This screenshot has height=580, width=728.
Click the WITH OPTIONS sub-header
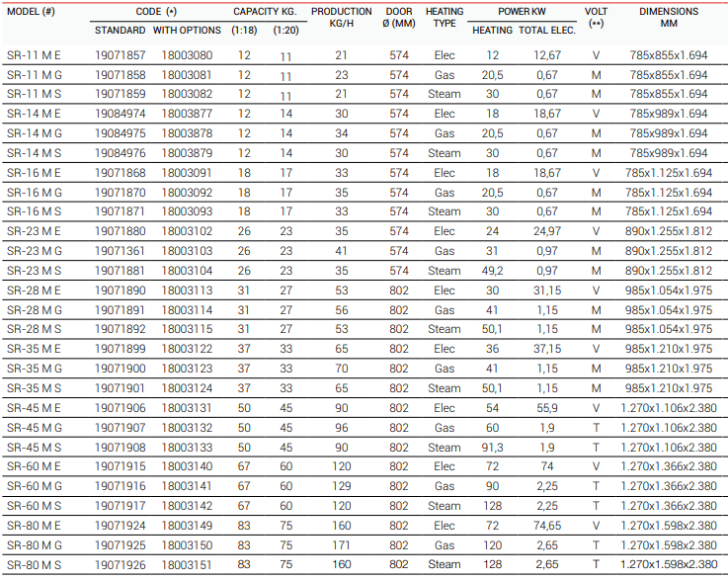tap(187, 31)
